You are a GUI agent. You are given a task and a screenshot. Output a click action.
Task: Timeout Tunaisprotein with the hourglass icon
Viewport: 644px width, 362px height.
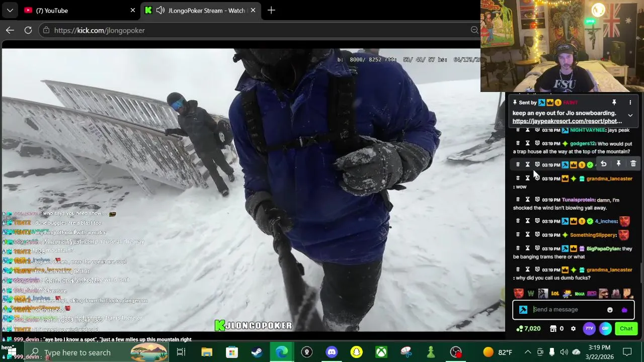click(x=527, y=200)
